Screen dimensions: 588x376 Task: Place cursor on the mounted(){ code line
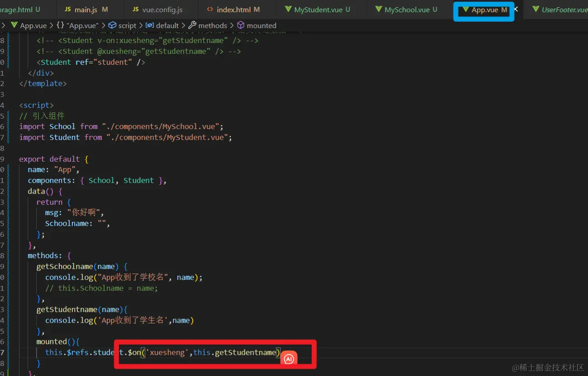point(58,342)
